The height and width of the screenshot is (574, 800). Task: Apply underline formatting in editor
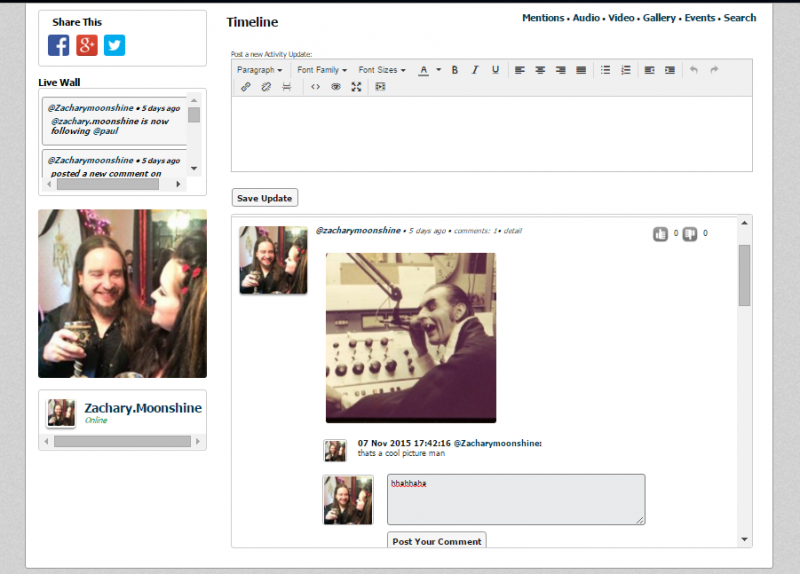click(495, 70)
